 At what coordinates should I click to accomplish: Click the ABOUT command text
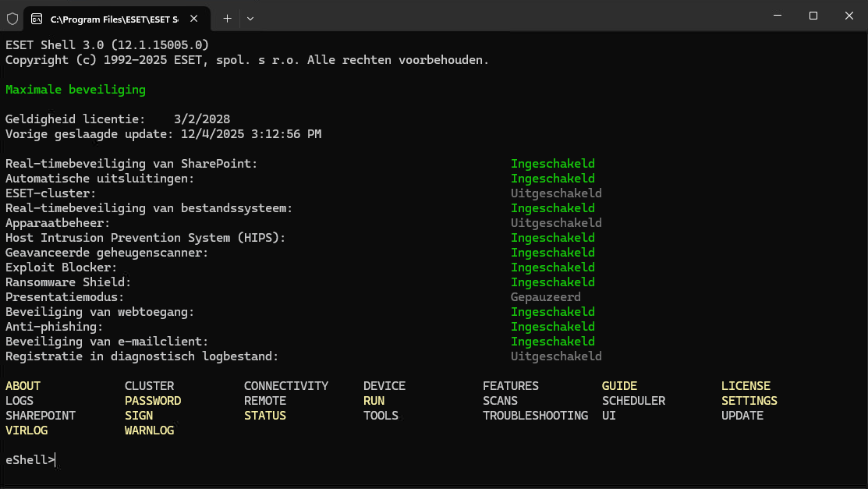[x=23, y=386]
